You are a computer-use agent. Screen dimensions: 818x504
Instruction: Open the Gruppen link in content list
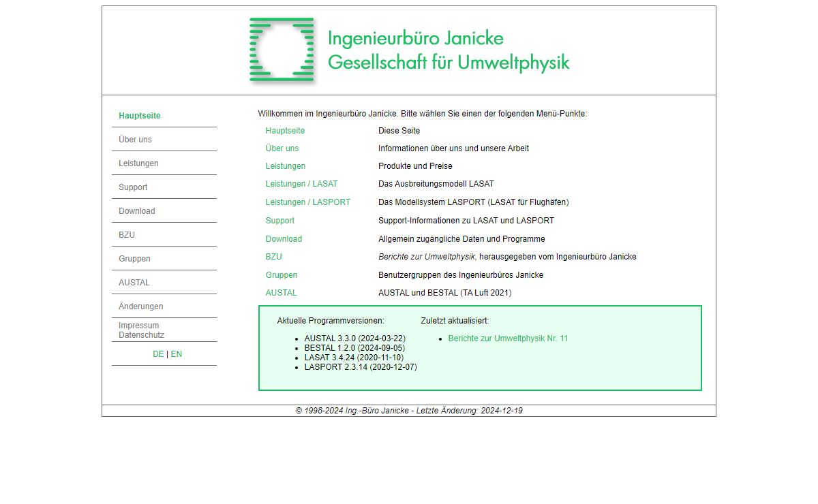tap(282, 275)
